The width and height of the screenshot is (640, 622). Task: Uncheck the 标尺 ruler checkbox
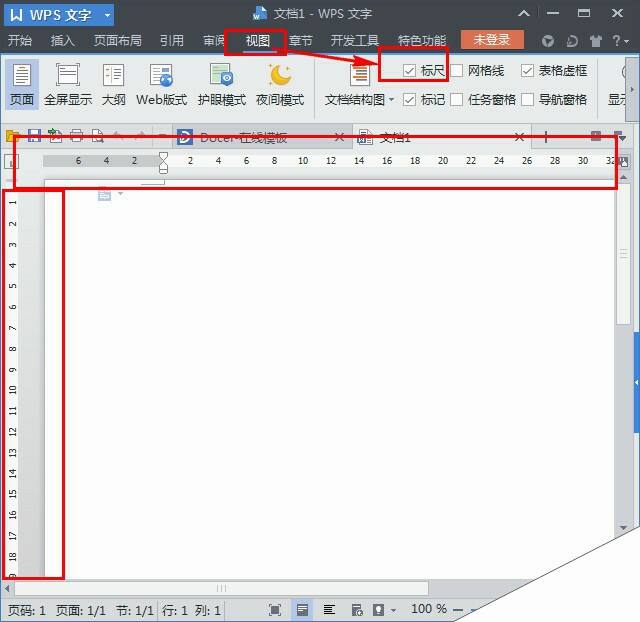pos(409,71)
